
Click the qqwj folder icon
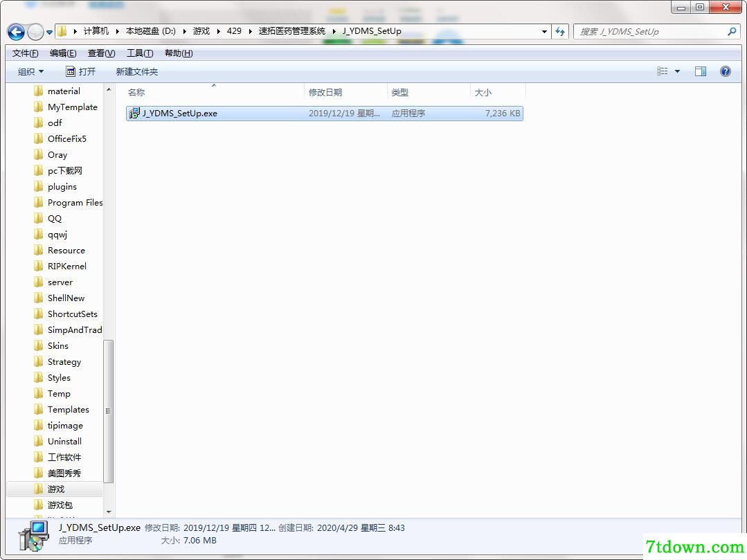pos(39,234)
